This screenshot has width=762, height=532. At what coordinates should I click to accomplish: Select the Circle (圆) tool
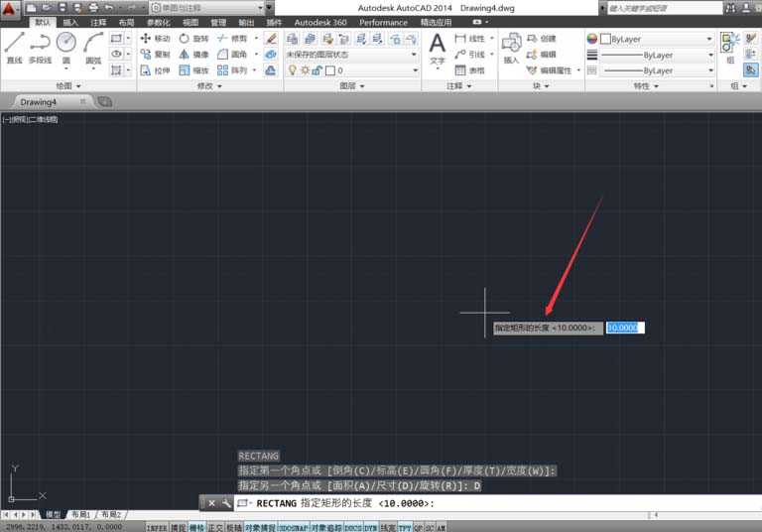[66, 47]
